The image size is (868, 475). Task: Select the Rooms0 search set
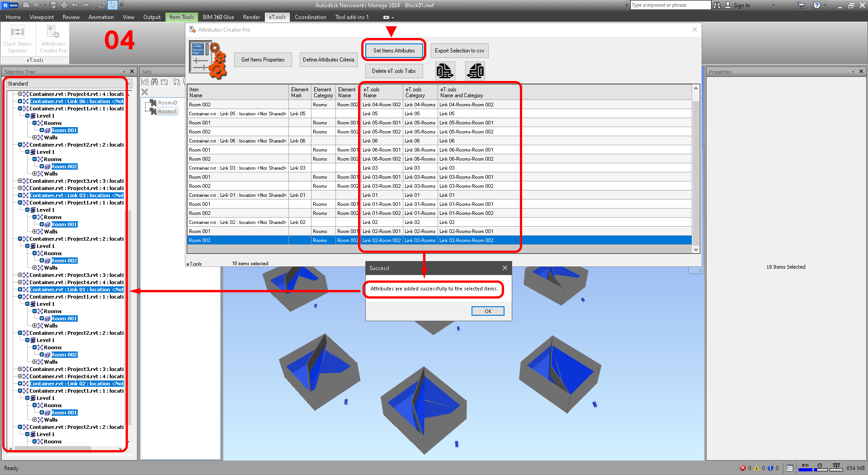[x=167, y=103]
